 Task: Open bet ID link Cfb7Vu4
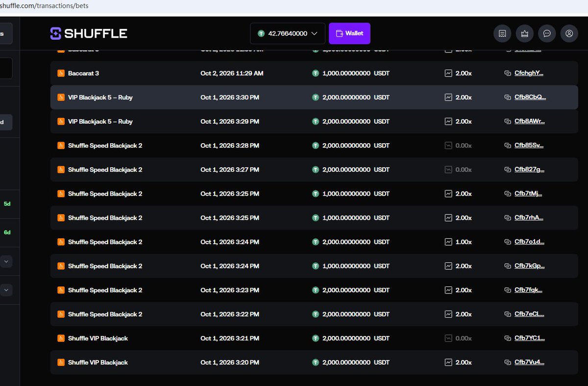pyautogui.click(x=529, y=362)
